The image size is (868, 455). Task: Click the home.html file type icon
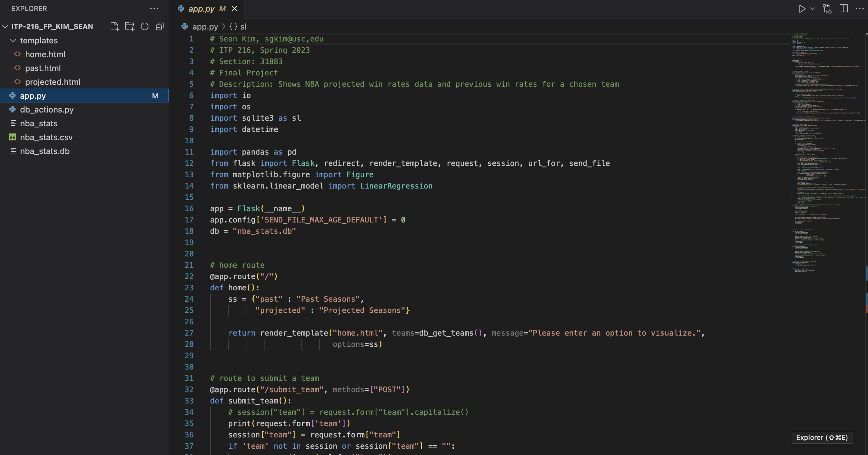(18, 54)
